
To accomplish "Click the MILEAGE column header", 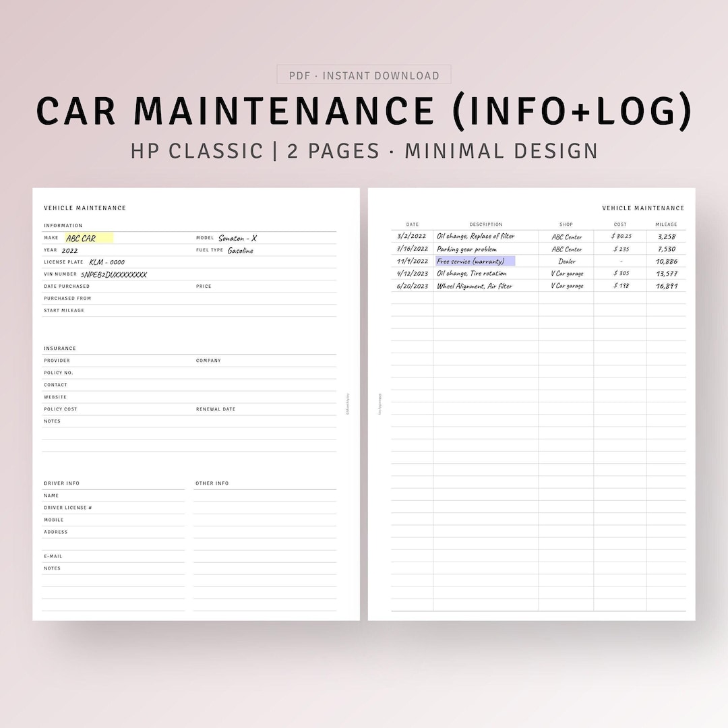I will tap(666, 224).
